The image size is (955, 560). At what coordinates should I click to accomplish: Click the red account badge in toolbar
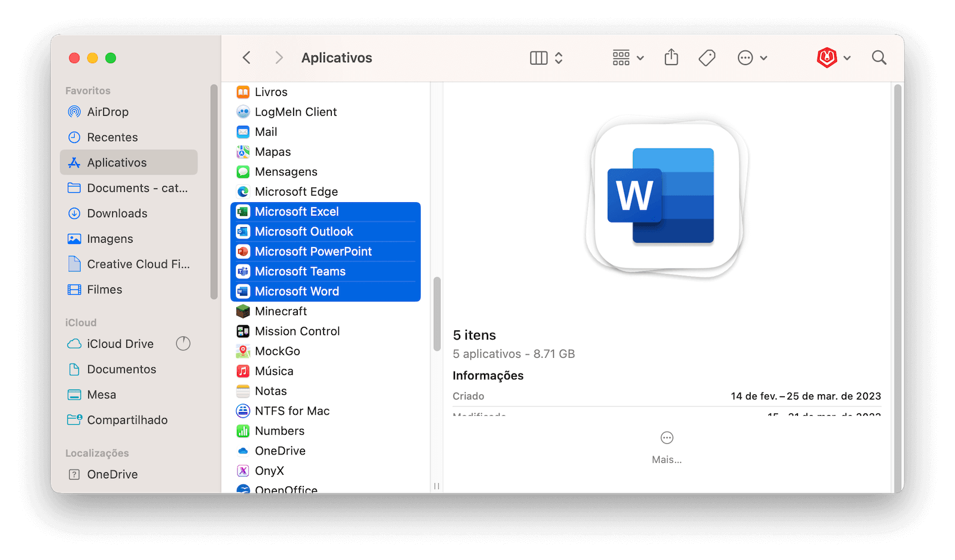click(x=828, y=57)
